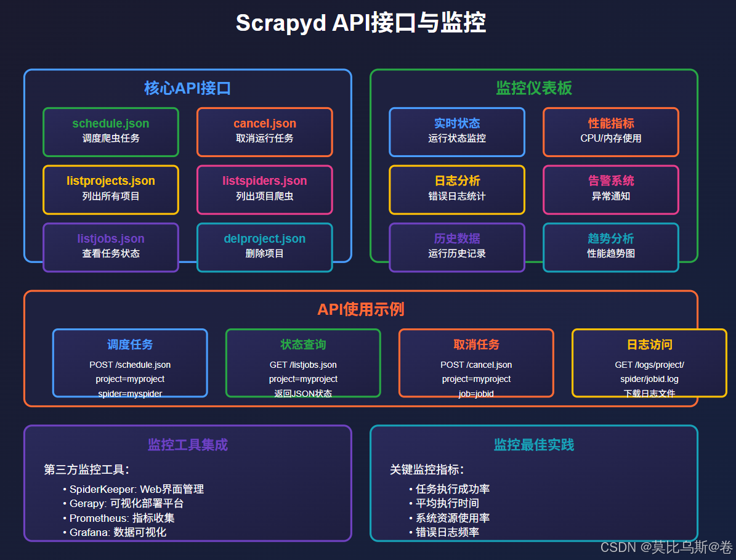Screen dimensions: 736x560
Task: Click the 关键监控指标 label
Action: pyautogui.click(x=427, y=469)
